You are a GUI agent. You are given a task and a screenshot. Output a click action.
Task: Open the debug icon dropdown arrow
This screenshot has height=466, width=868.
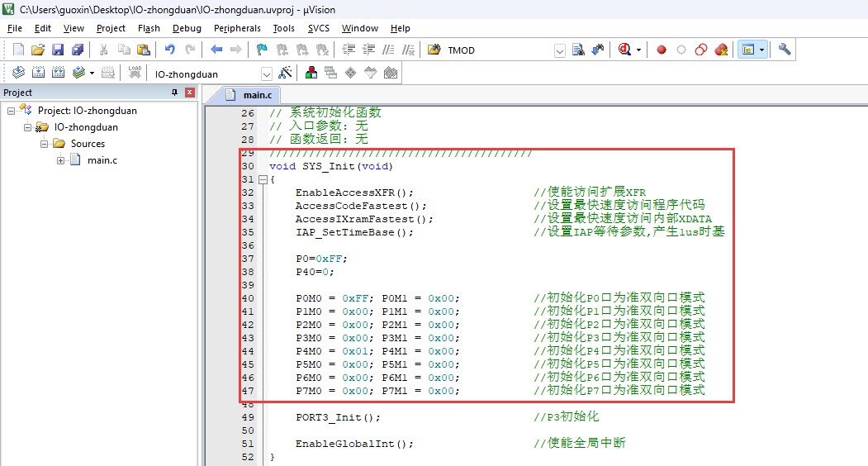(x=639, y=50)
